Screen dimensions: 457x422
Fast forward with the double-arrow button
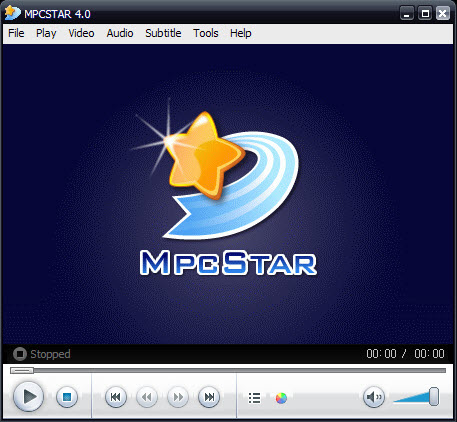point(178,397)
